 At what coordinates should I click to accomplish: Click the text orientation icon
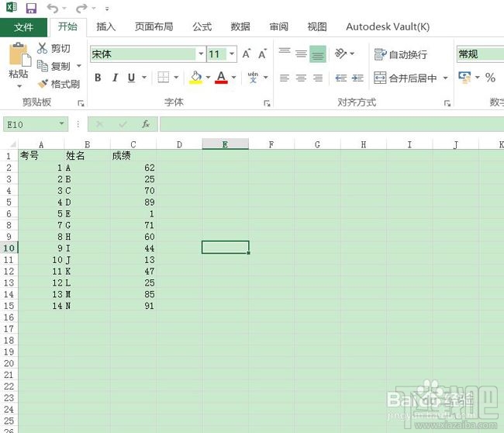340,54
